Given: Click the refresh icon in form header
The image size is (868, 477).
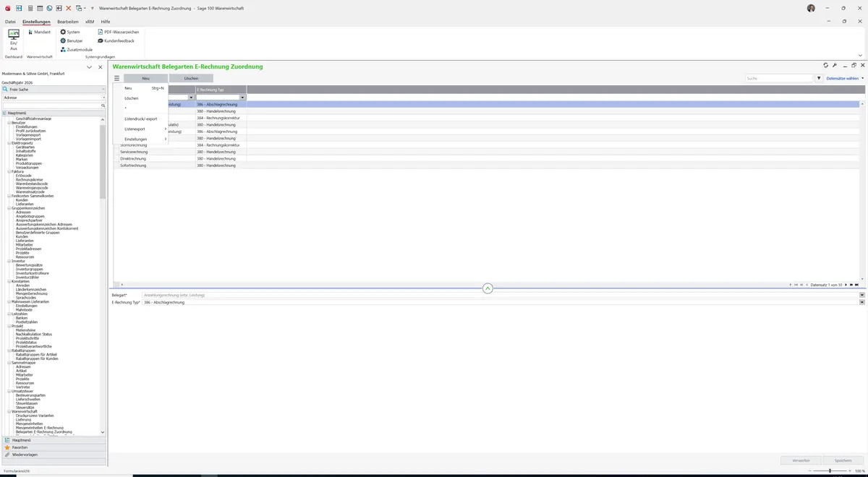Looking at the screenshot, I should pos(826,65).
